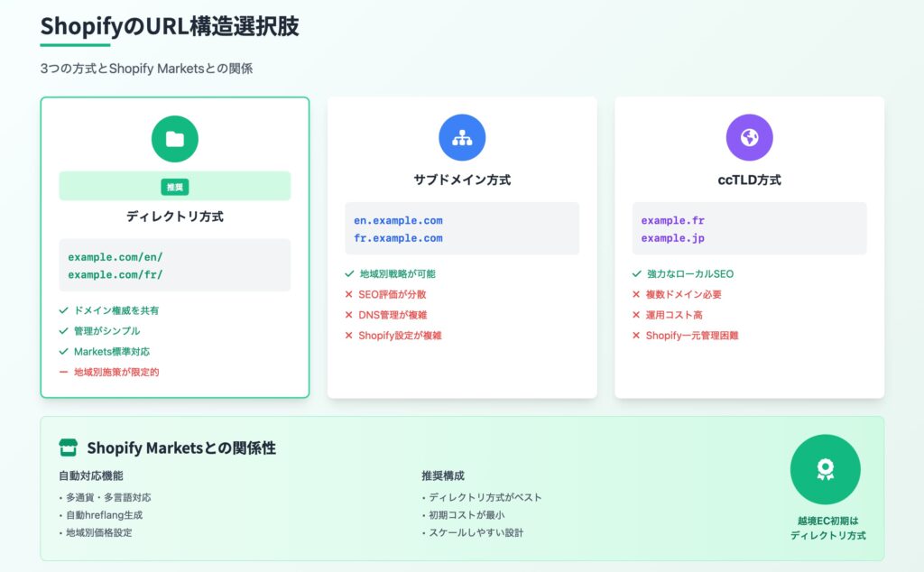Click the en.example.com URL text

click(398, 221)
